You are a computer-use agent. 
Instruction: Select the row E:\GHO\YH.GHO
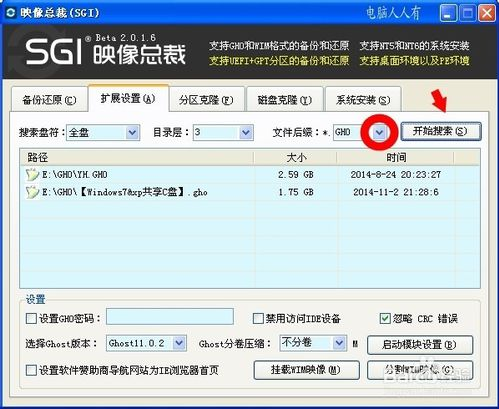[250, 174]
